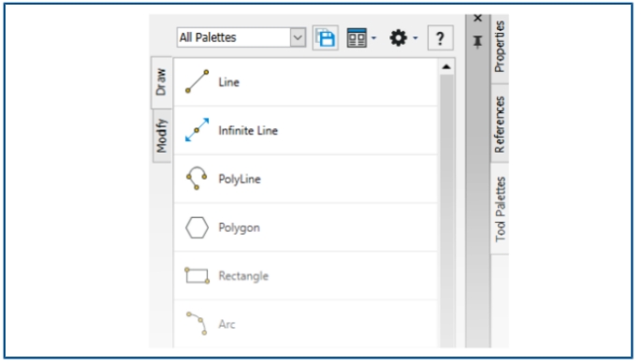Toggle the auto-hide pin icon
641x364 pixels.
point(477,41)
